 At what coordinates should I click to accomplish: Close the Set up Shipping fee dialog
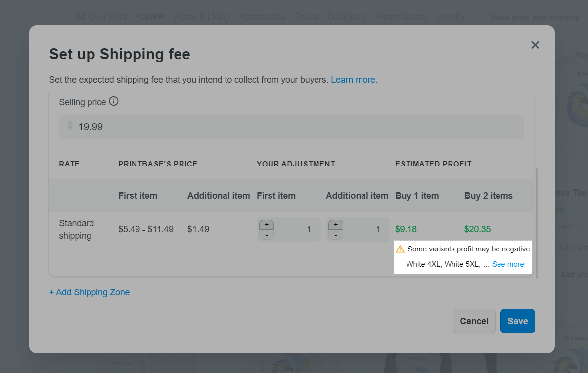[535, 45]
